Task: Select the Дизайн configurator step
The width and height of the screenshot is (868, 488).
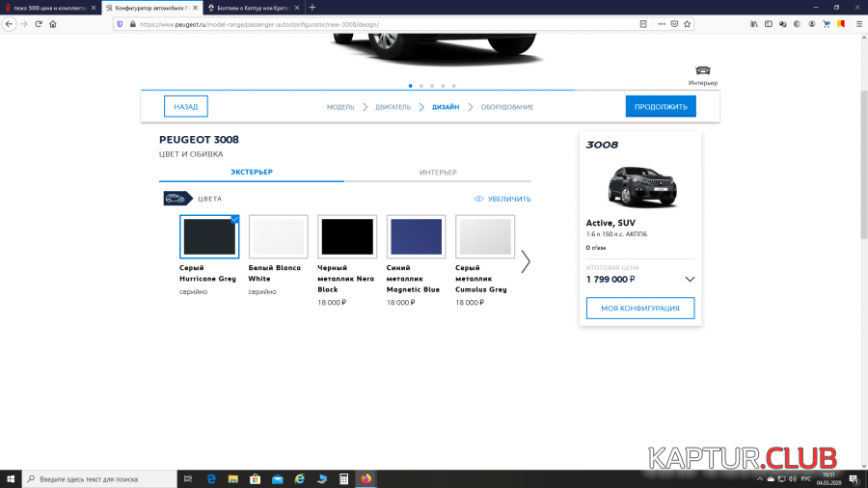Action: (x=446, y=107)
